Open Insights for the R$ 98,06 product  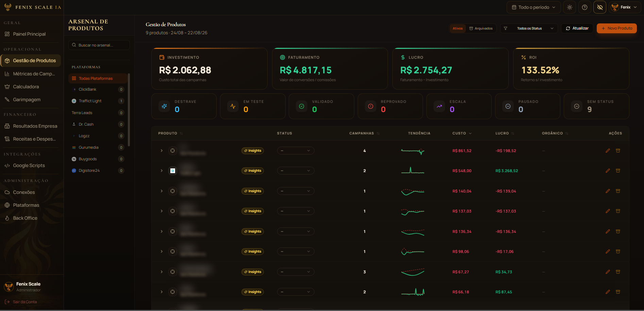pyautogui.click(x=253, y=252)
